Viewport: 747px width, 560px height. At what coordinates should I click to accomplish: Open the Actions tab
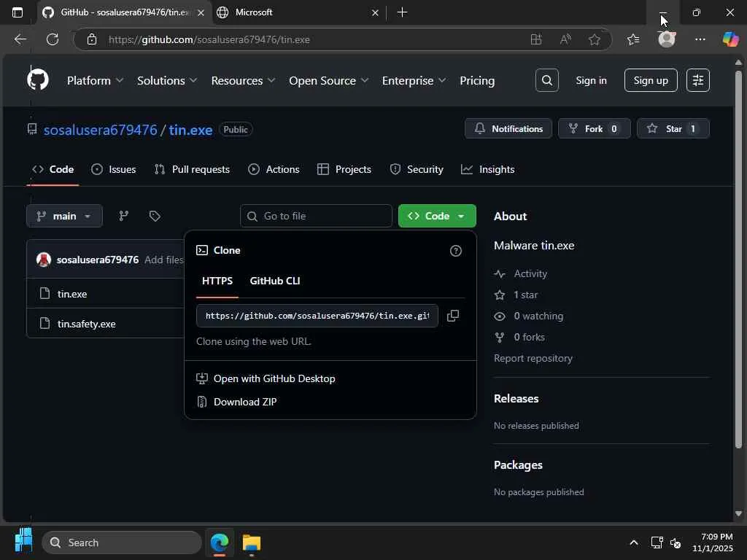(x=274, y=169)
